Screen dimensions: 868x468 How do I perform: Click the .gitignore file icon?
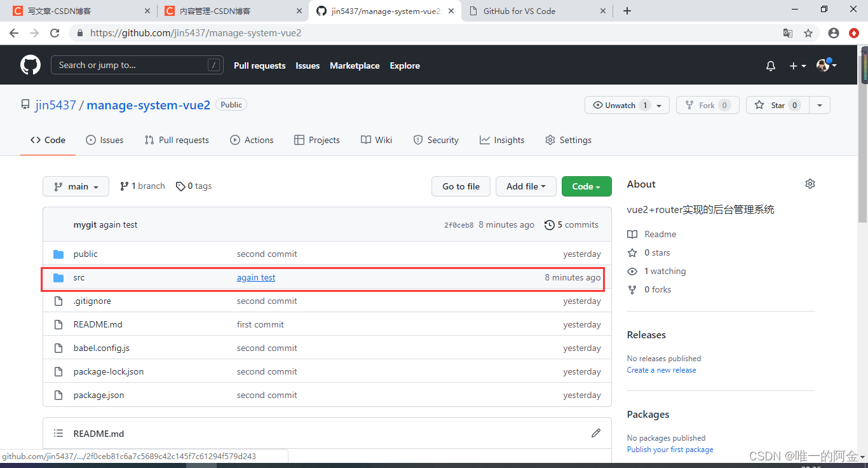(x=58, y=301)
